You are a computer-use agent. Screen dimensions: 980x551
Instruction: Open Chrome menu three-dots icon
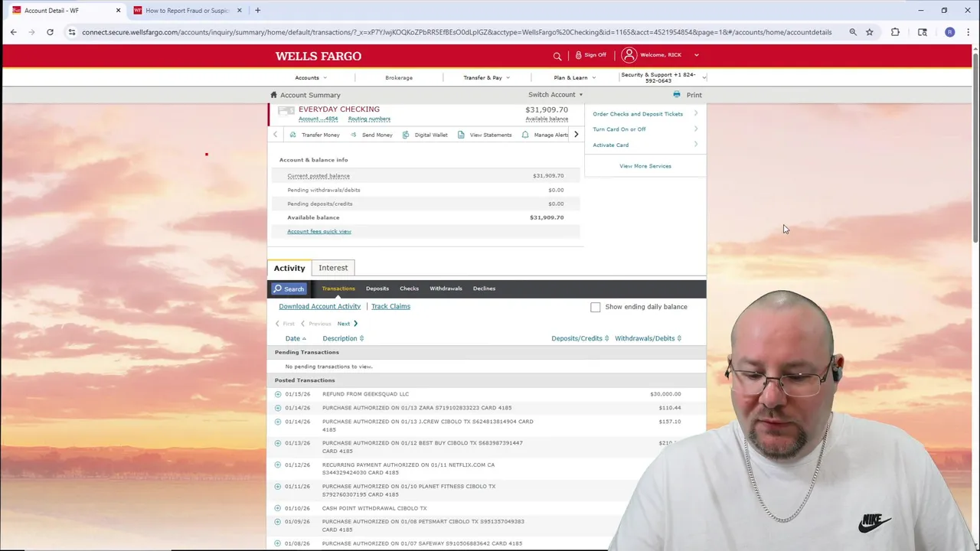[968, 32]
